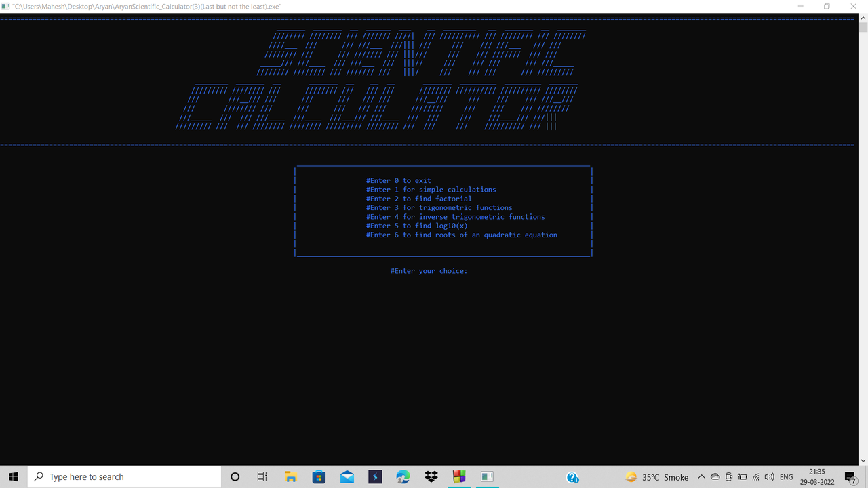The width and height of the screenshot is (868, 488).
Task: Change the ENG input language
Action: point(787,477)
